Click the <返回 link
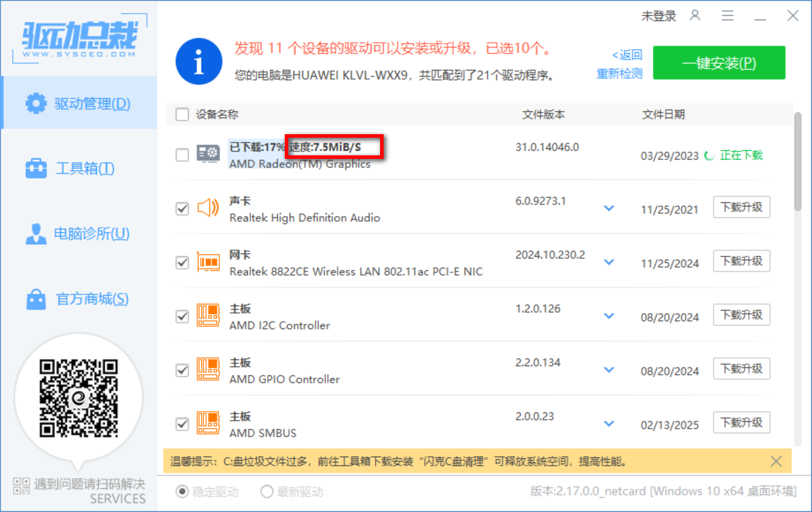The image size is (812, 512). pos(627,55)
